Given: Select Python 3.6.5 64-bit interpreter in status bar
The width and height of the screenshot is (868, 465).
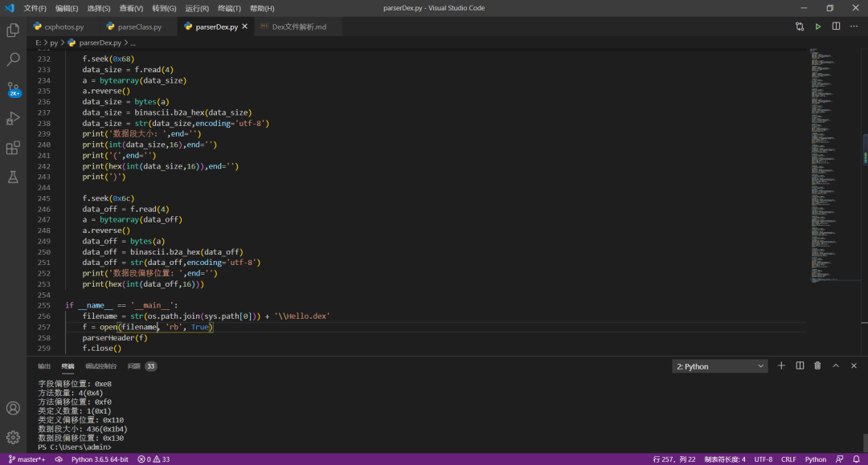Looking at the screenshot, I should click(100, 459).
